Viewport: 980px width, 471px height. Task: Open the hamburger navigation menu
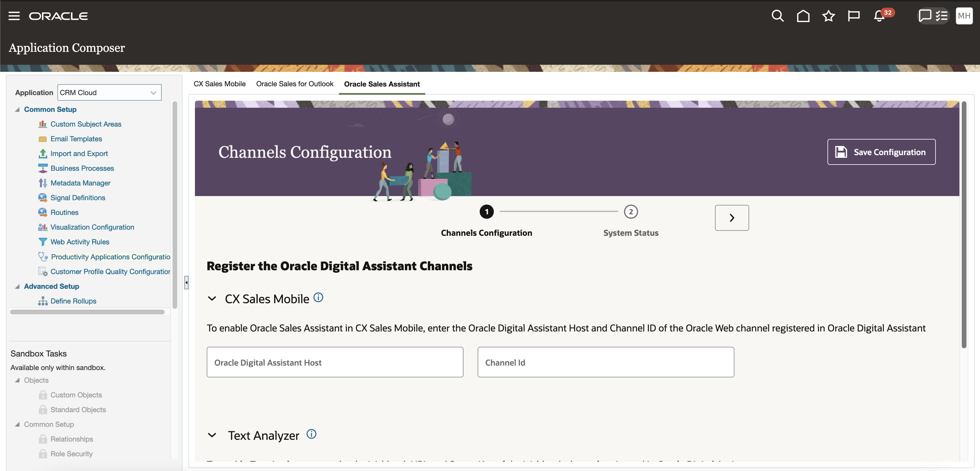[14, 16]
